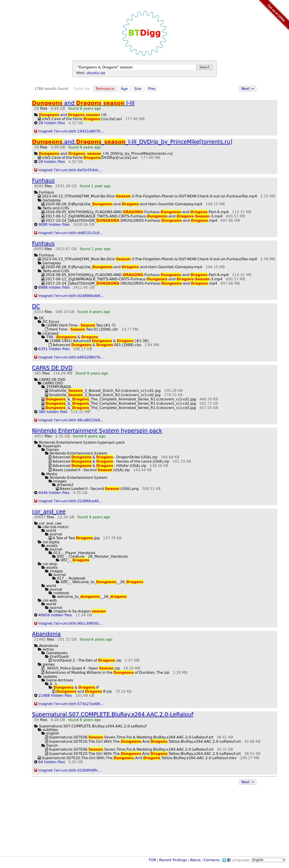Click plus icon beside 9090 hidden files
The height and width of the screenshot is (868, 289).
(36, 224)
